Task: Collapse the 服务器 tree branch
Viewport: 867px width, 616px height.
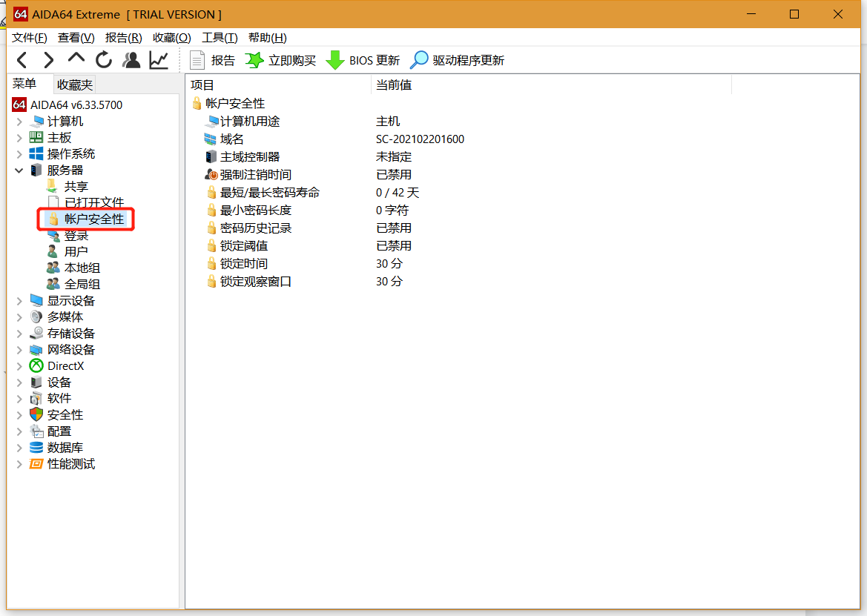Action: [19, 170]
